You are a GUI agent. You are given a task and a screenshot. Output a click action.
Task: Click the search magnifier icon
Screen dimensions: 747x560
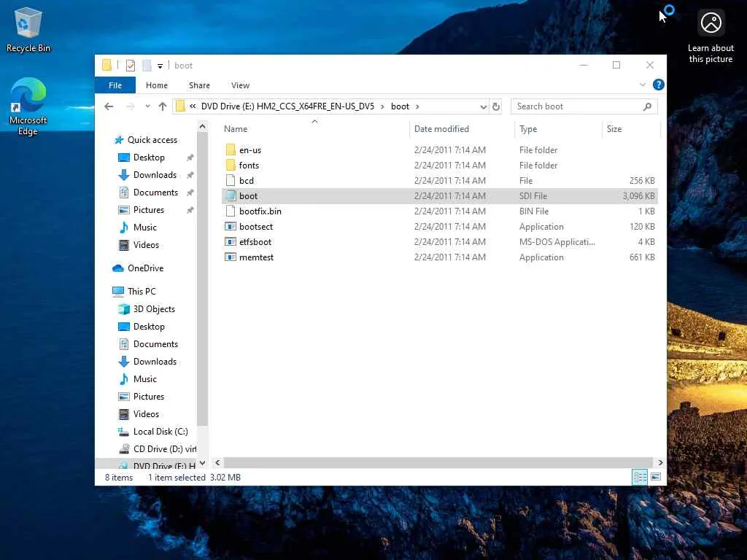click(x=647, y=106)
